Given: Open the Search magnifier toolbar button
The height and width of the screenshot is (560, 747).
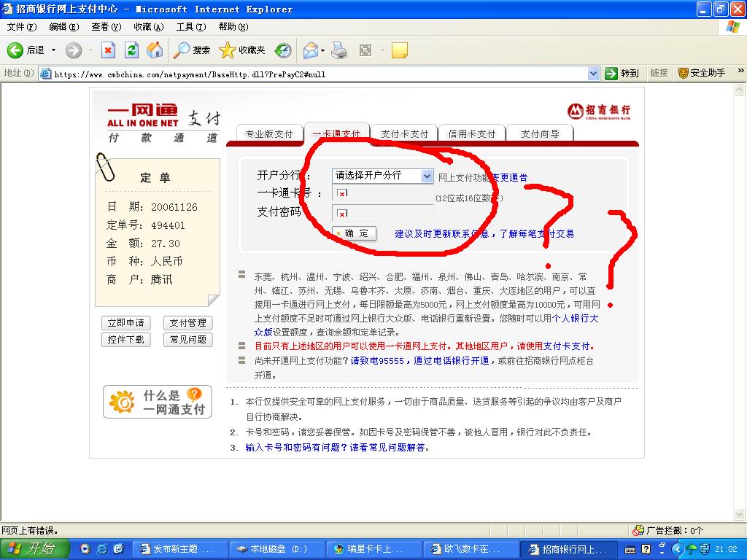Looking at the screenshot, I should [191, 50].
